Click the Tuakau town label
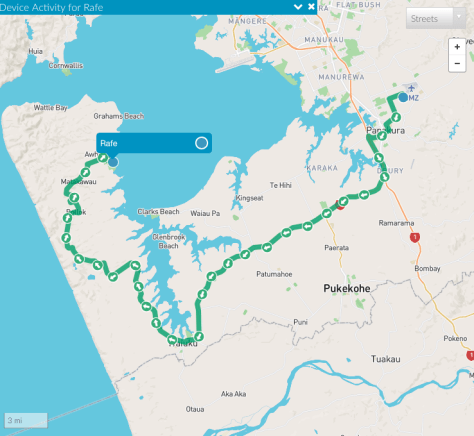The width and height of the screenshot is (474, 436). [386, 359]
